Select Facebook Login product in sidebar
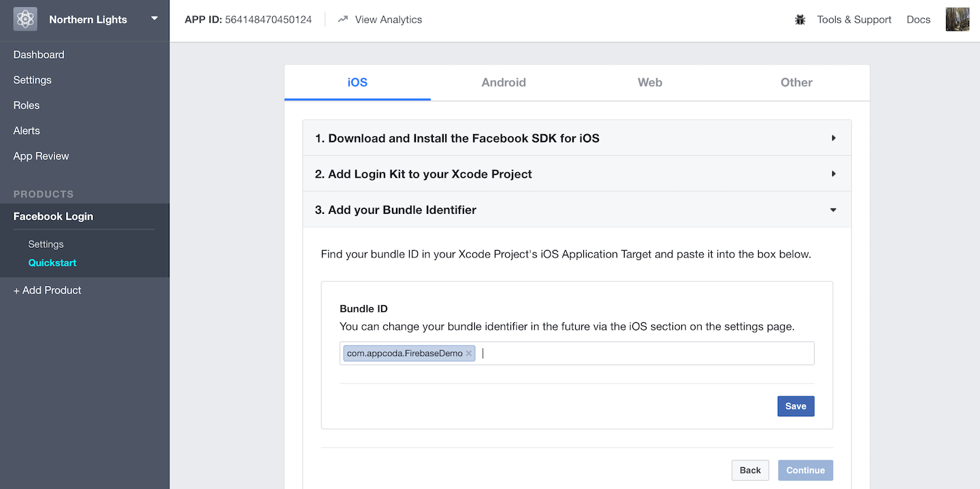This screenshot has height=489, width=980. [53, 216]
